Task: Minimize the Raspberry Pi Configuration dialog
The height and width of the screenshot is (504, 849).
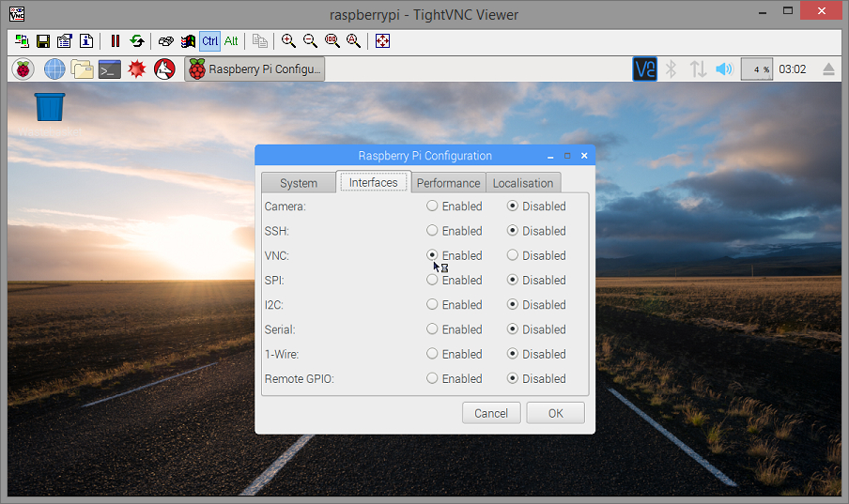Action: point(550,156)
